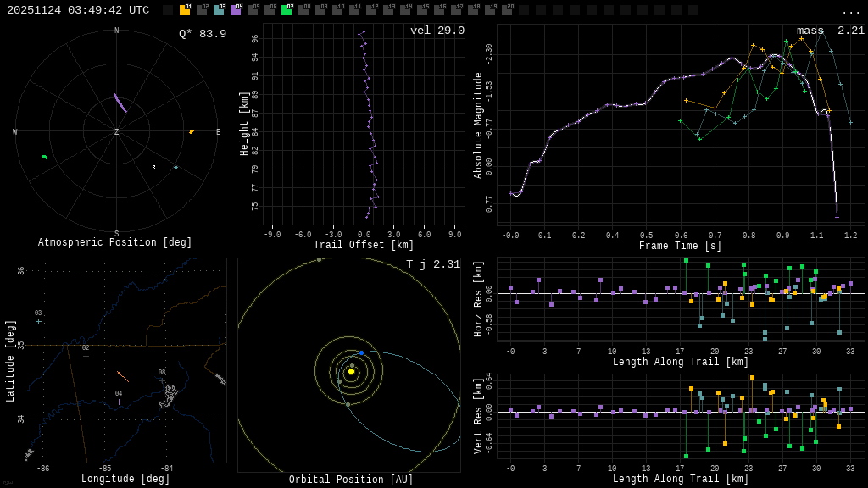The width and height of the screenshot is (868, 488).
Task: Click the orange station 01 swatch
Action: [185, 10]
